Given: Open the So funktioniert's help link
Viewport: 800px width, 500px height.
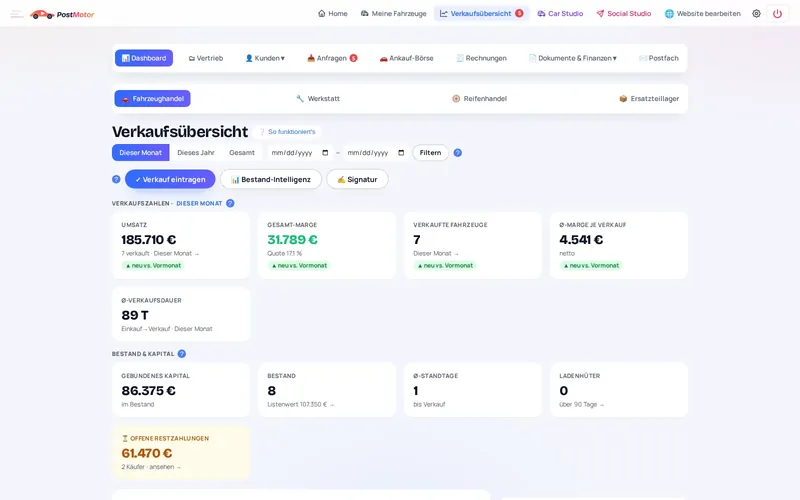Looking at the screenshot, I should (288, 132).
